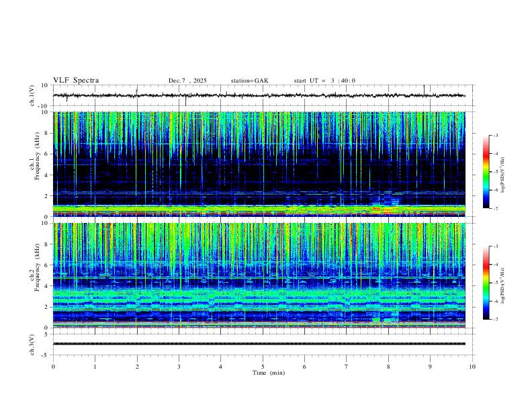Image resolution: width=532 pixels, height=411 pixels.
Task: Click the "8" tick on ch.1 frequency axis
Action: (x=47, y=133)
